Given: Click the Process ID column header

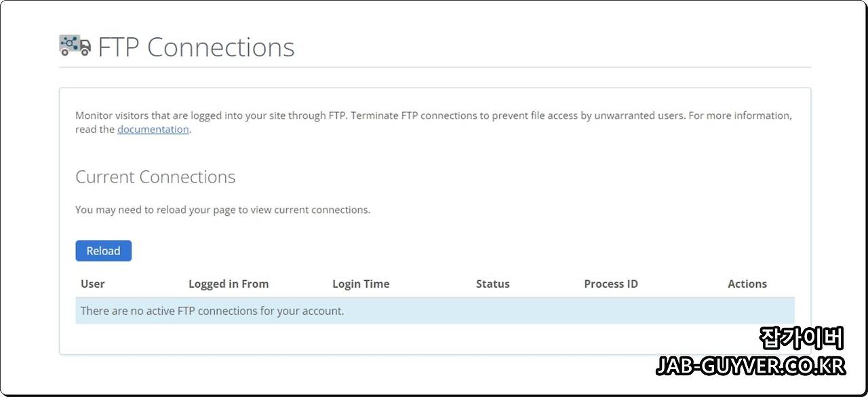Looking at the screenshot, I should click(x=611, y=284).
